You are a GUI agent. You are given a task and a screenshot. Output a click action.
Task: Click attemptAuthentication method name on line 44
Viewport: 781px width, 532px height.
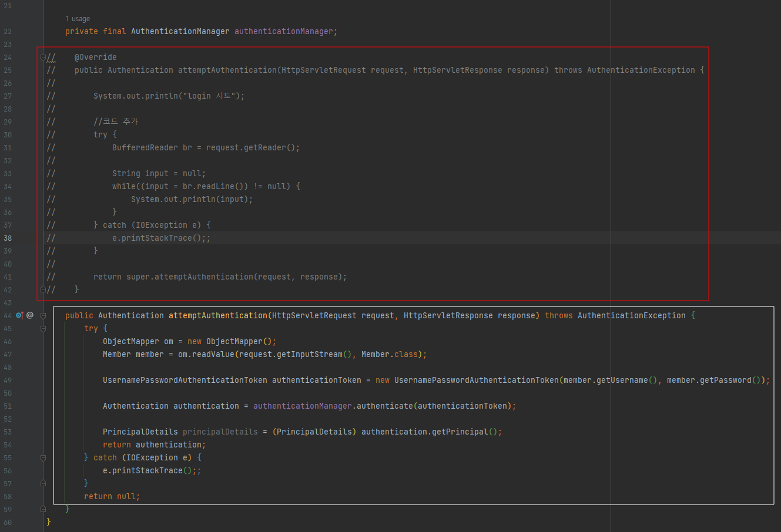click(218, 315)
